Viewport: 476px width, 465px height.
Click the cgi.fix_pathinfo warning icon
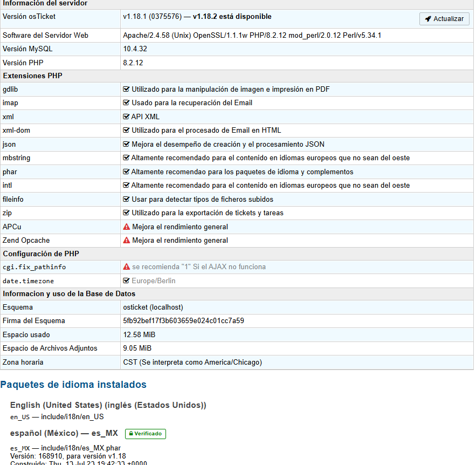point(127,267)
